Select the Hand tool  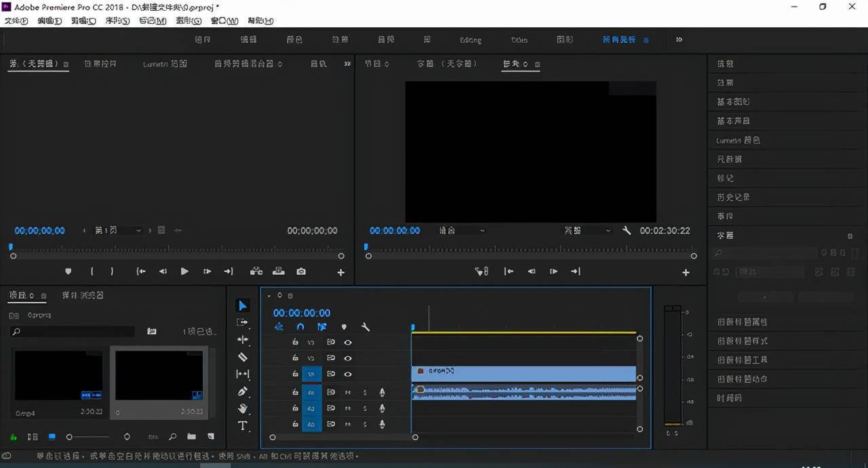point(243,408)
